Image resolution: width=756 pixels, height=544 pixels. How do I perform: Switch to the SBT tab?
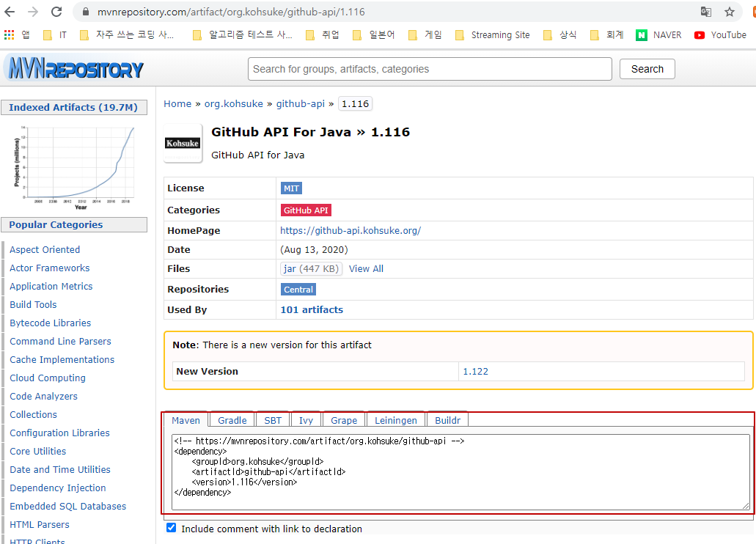pyautogui.click(x=273, y=420)
